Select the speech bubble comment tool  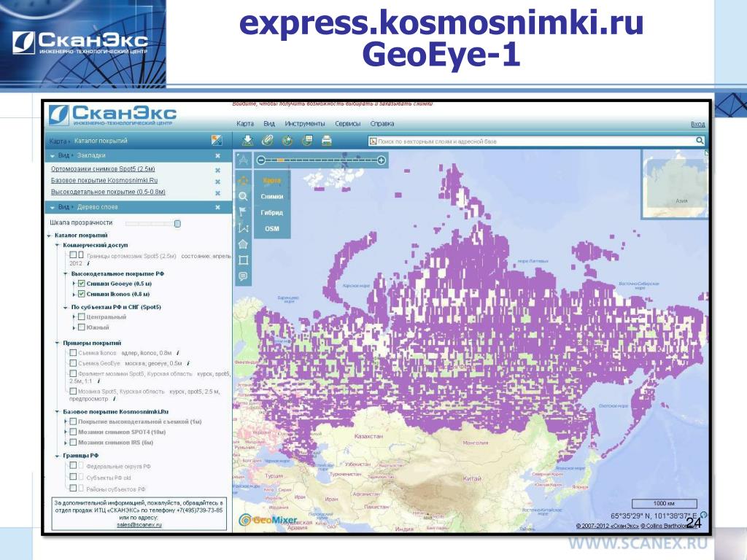click(243, 276)
